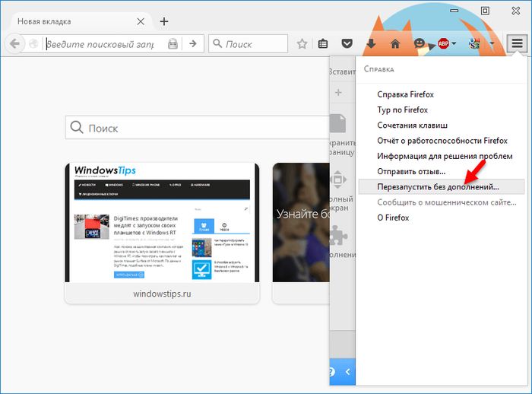This screenshot has height=394, width=532.
Task: Open the Downloads arrow icon
Action: pos(371,43)
